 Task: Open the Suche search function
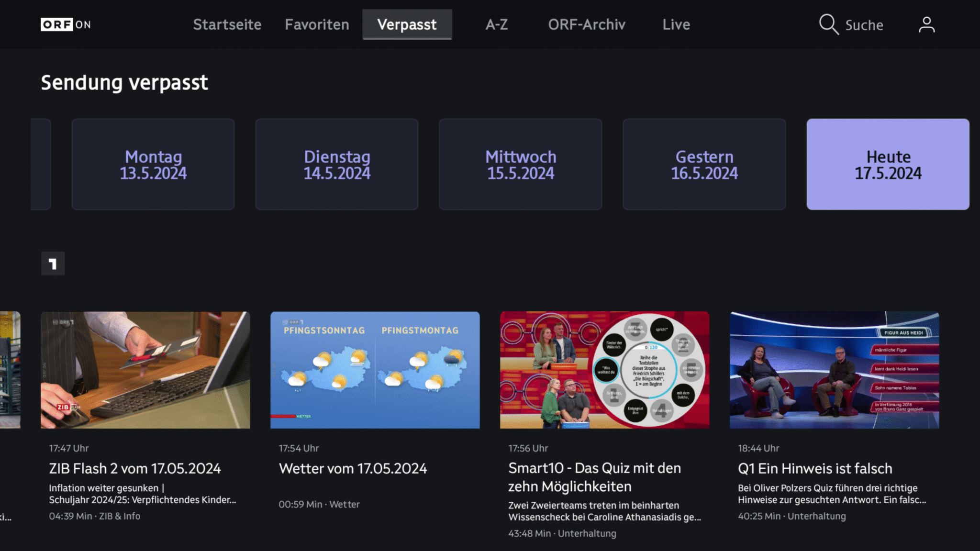(x=853, y=24)
